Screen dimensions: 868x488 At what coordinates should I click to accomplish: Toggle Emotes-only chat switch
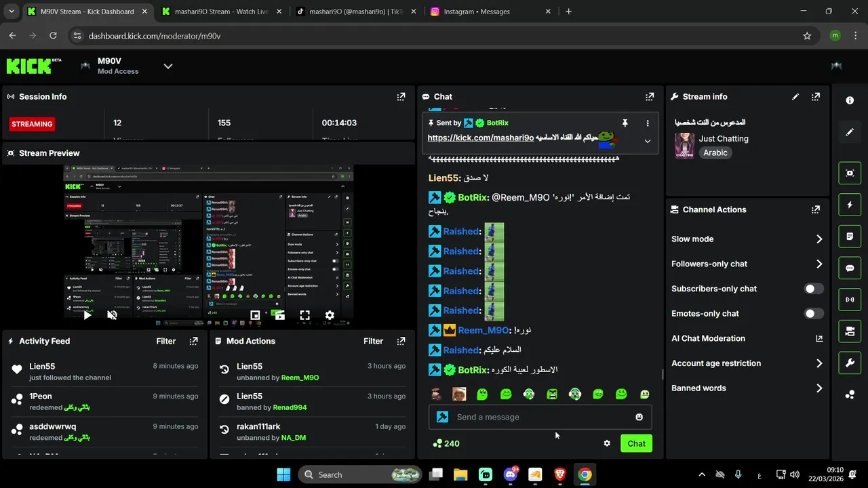(814, 314)
